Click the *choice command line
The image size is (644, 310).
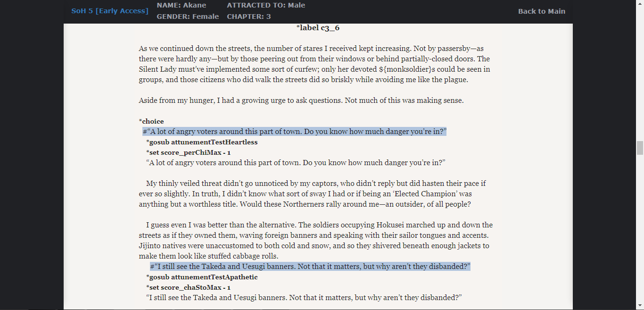pos(151,121)
